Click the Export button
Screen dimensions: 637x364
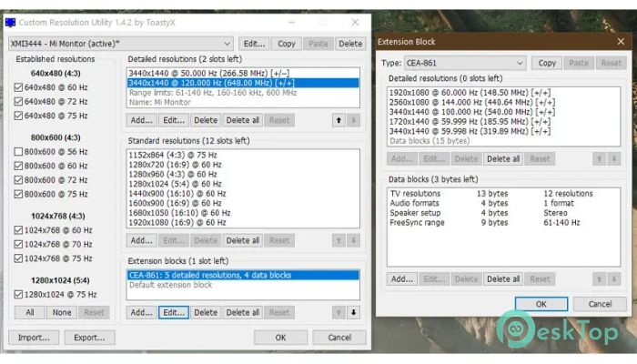click(89, 338)
